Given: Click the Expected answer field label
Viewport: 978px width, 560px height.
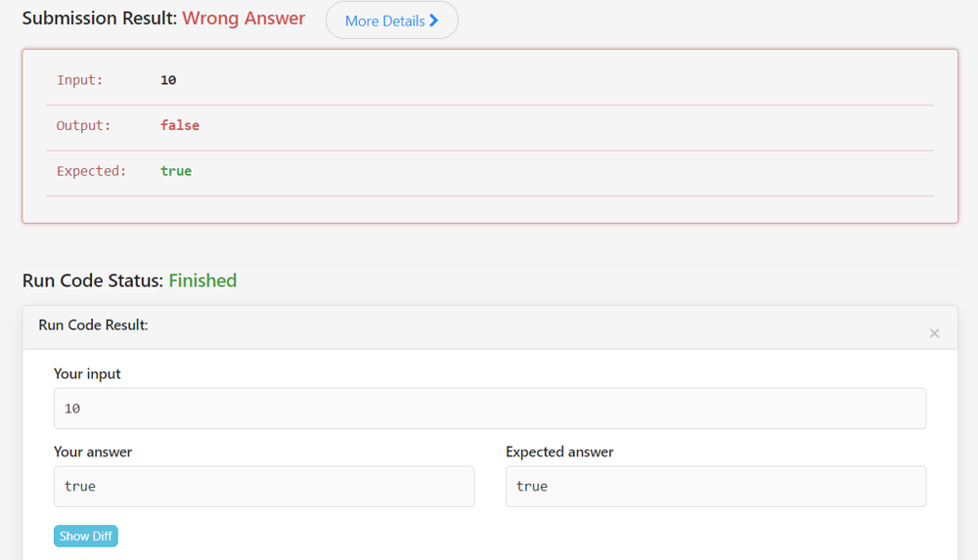Looking at the screenshot, I should (x=559, y=452).
